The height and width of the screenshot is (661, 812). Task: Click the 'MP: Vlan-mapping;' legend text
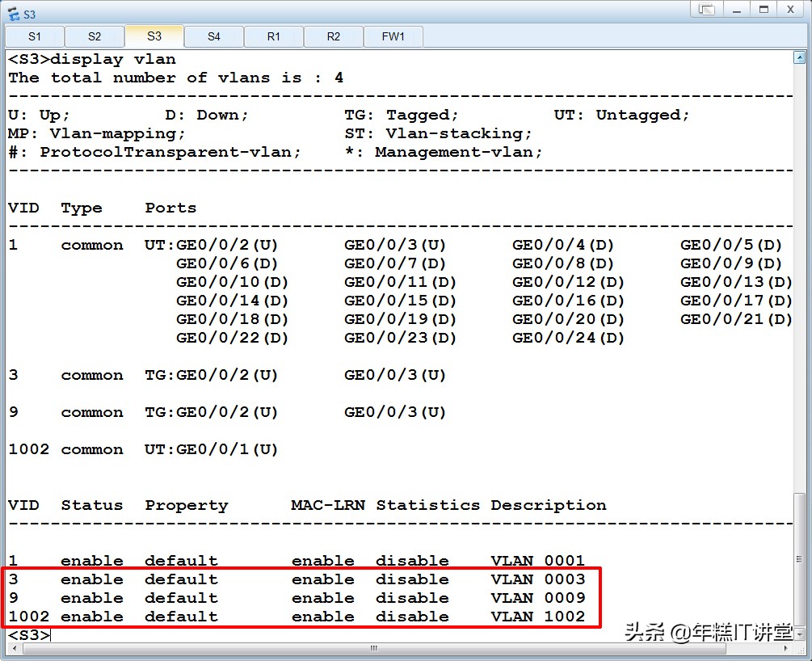[96, 133]
